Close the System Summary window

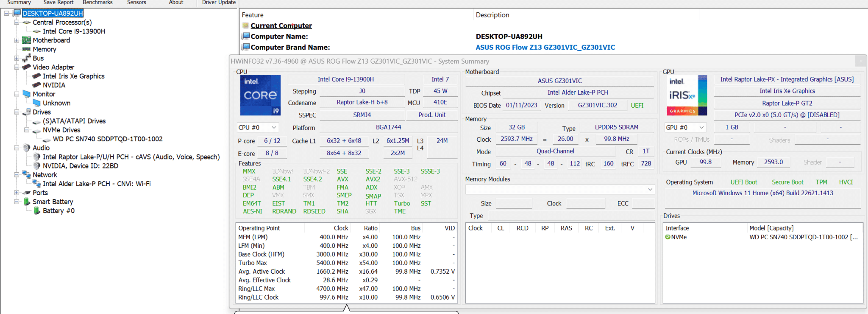[x=860, y=61]
